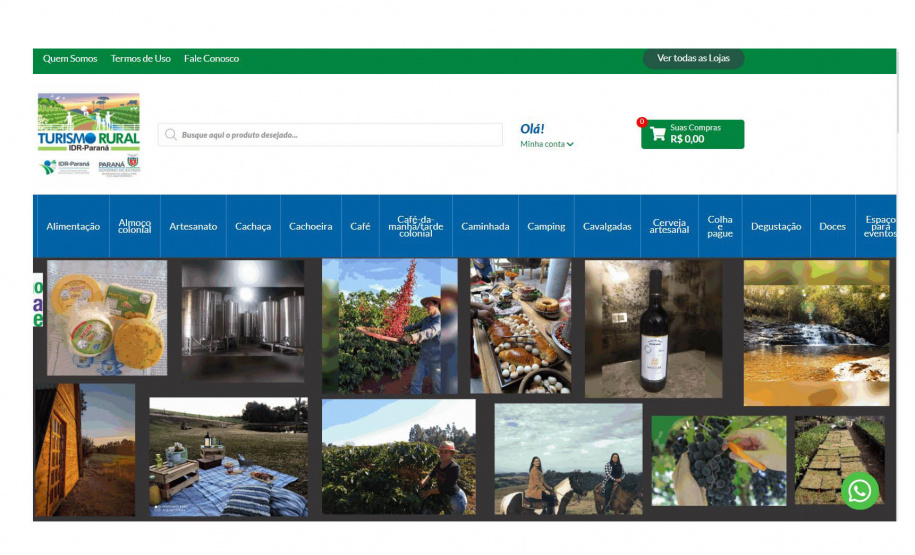The width and height of the screenshot is (915, 555).
Task: Go to the Camping category
Action: (x=546, y=227)
